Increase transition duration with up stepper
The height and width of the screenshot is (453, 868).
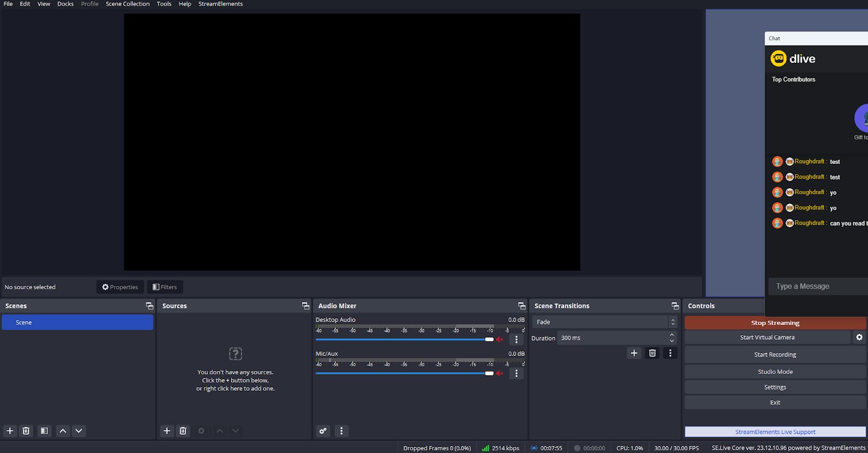pyautogui.click(x=672, y=335)
